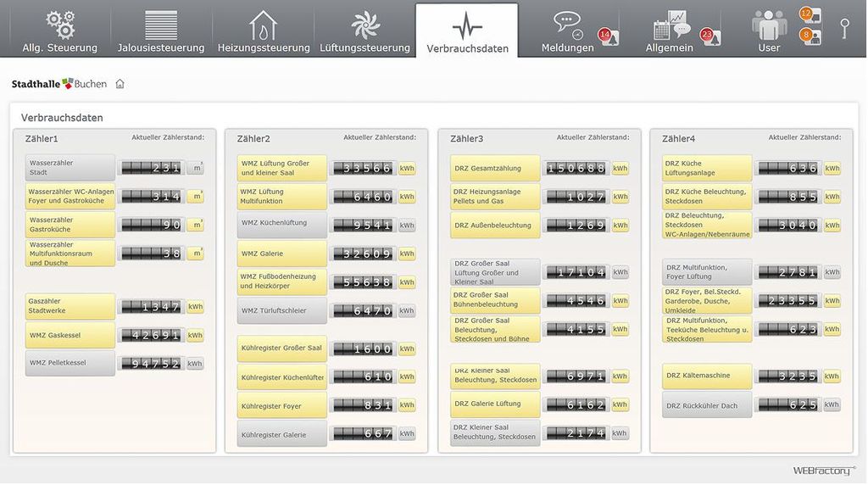This screenshot has width=868, height=485.
Task: Open Heizungssteuerung house flame icon
Action: click(x=263, y=25)
